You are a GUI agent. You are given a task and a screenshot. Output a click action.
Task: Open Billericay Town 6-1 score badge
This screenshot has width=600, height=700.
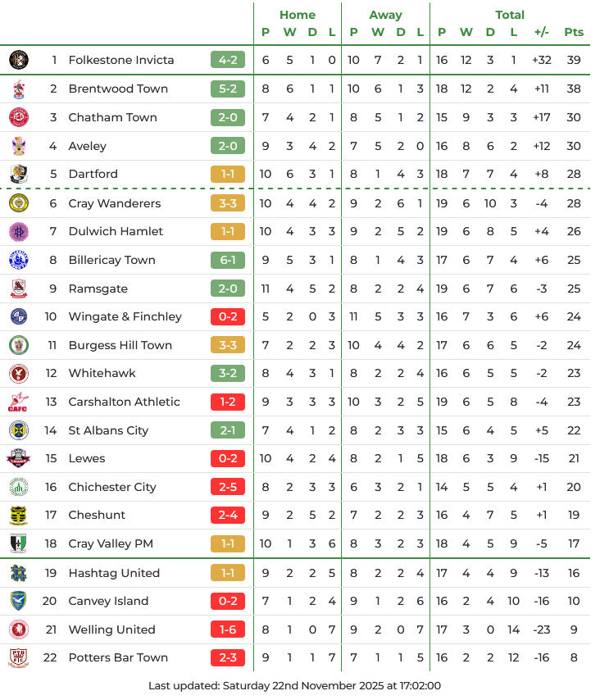[228, 260]
